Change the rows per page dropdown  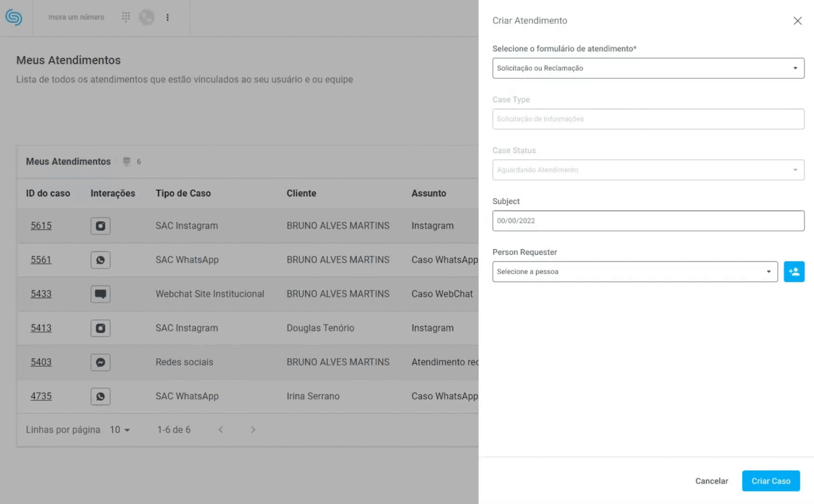120,430
